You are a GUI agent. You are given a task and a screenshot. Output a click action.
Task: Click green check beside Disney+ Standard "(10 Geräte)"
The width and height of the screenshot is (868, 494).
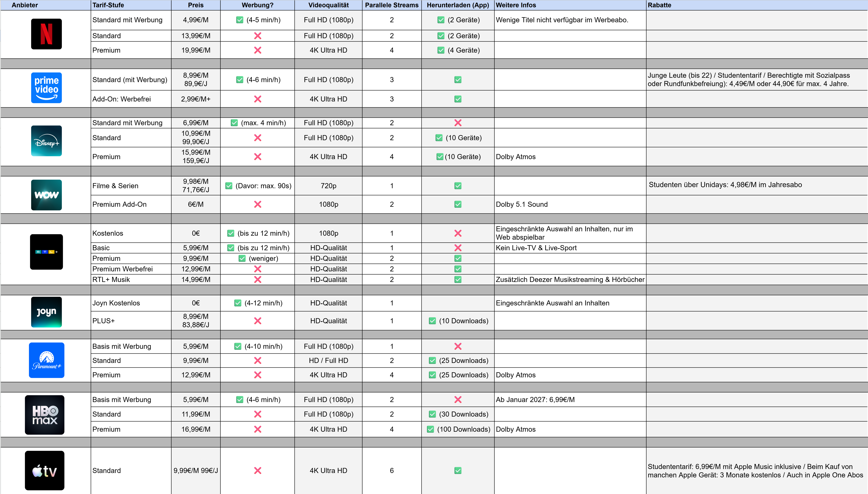(439, 138)
